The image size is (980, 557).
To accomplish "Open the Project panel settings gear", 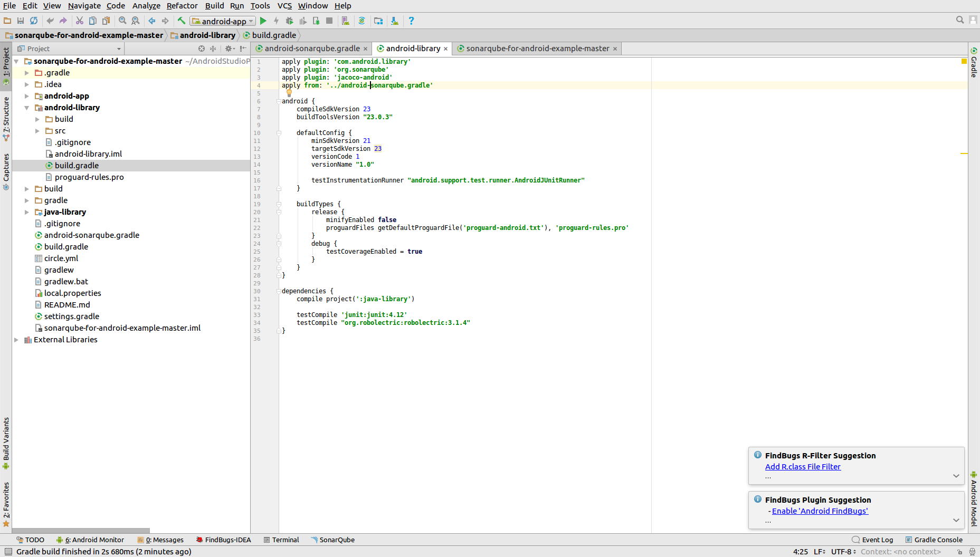I will click(230, 49).
